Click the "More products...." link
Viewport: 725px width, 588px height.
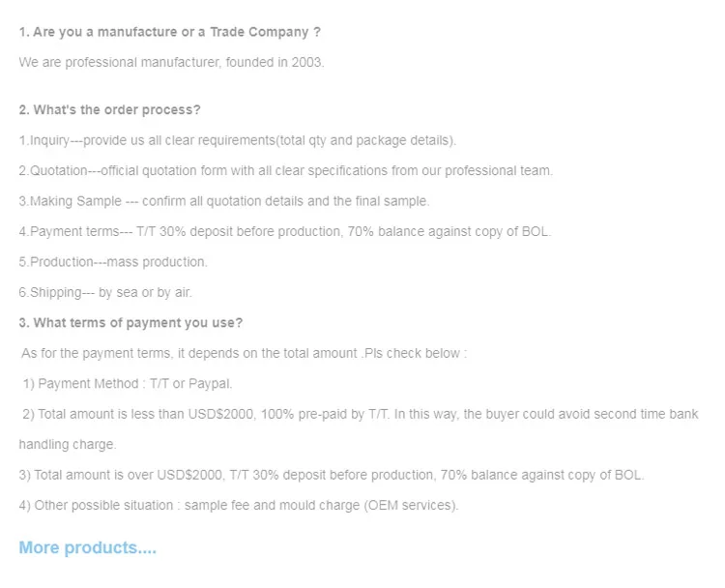[87, 548]
